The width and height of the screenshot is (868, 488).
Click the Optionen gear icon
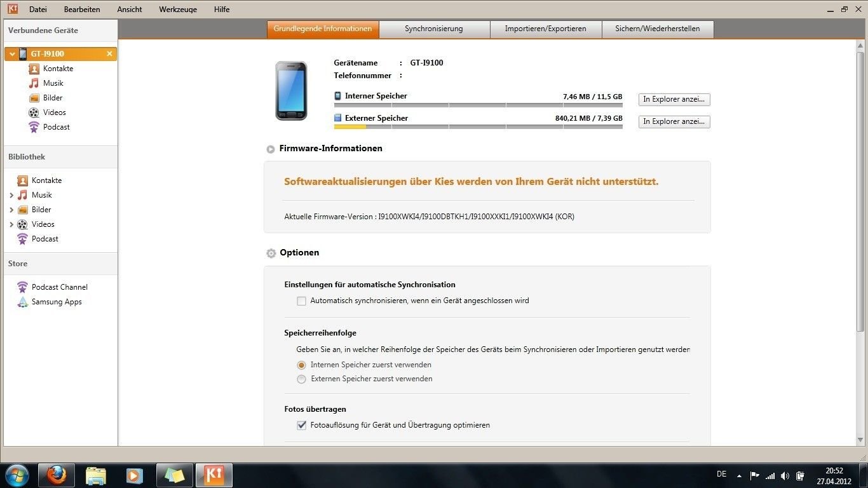[271, 253]
